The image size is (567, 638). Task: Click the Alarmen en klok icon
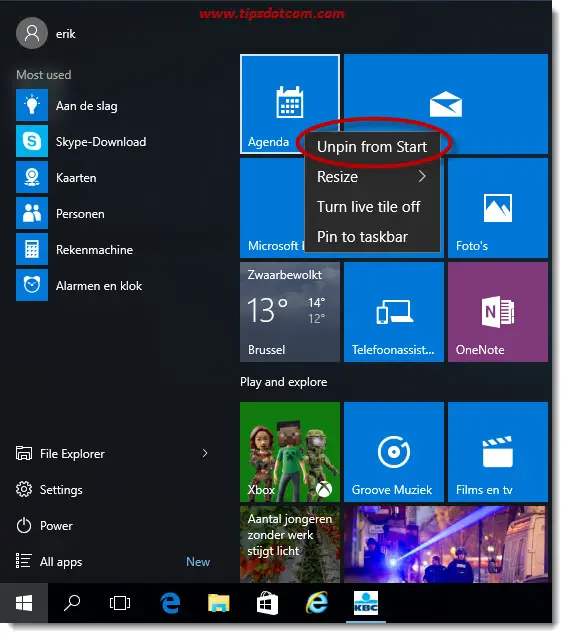(x=32, y=285)
